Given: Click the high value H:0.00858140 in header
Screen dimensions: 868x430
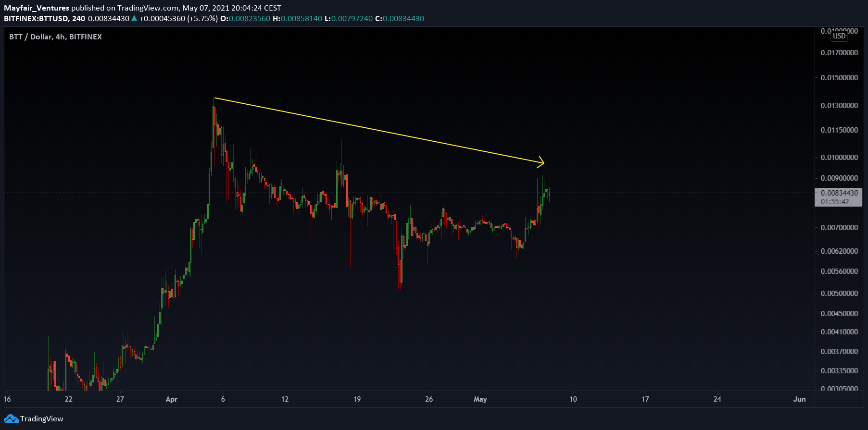Looking at the screenshot, I should [x=297, y=18].
